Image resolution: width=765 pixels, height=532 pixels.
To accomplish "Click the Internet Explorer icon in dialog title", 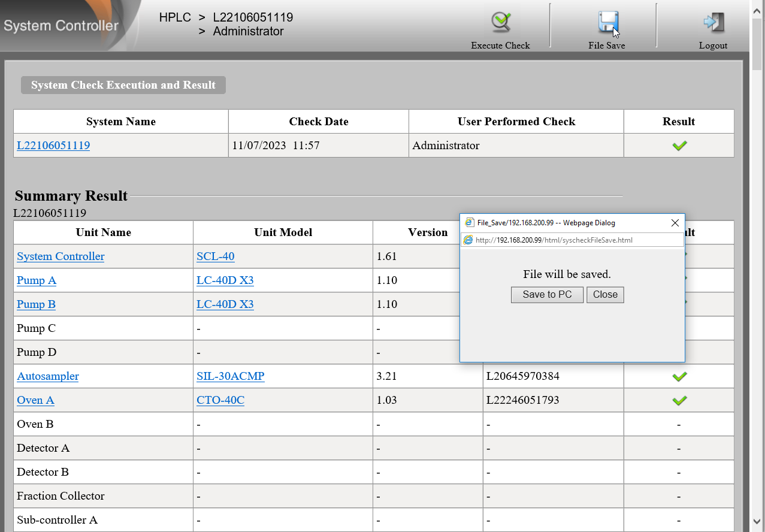I will point(470,223).
